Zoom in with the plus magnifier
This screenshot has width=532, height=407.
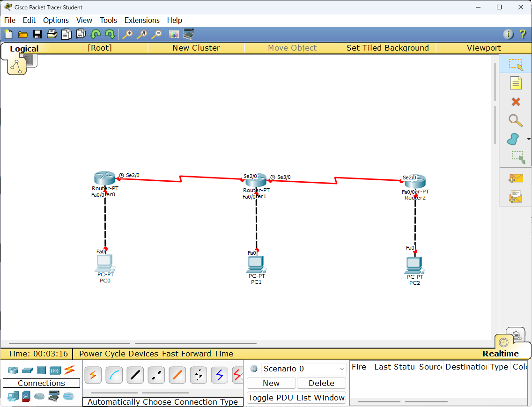click(127, 34)
